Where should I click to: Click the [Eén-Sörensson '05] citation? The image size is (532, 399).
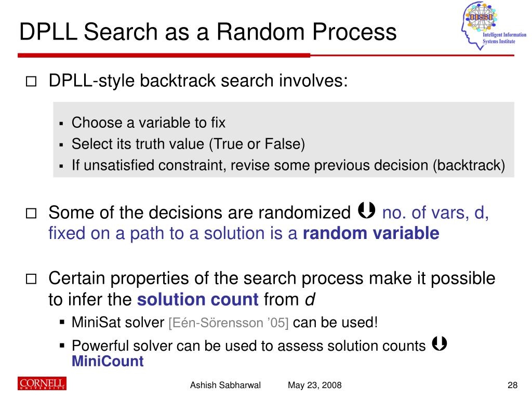click(x=229, y=323)
